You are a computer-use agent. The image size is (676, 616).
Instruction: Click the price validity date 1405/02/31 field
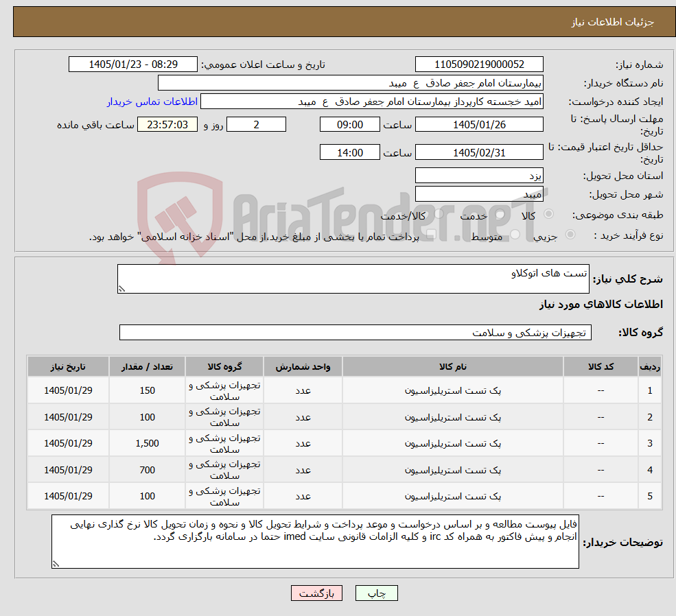[x=479, y=152]
